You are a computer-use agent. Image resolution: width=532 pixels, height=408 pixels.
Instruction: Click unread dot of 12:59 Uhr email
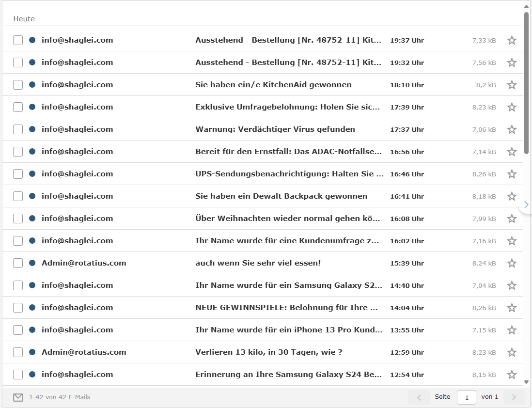click(x=32, y=352)
